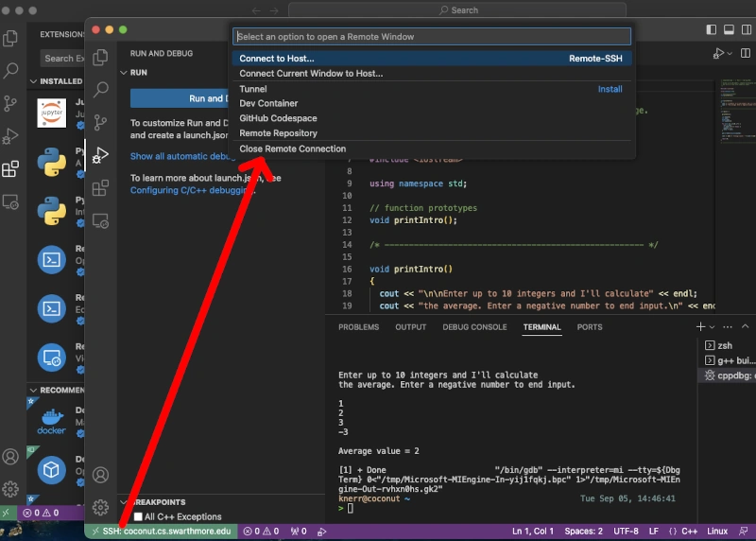Image resolution: width=756 pixels, height=541 pixels.
Task: Open Source Control icon in back window
Action: pos(10,103)
